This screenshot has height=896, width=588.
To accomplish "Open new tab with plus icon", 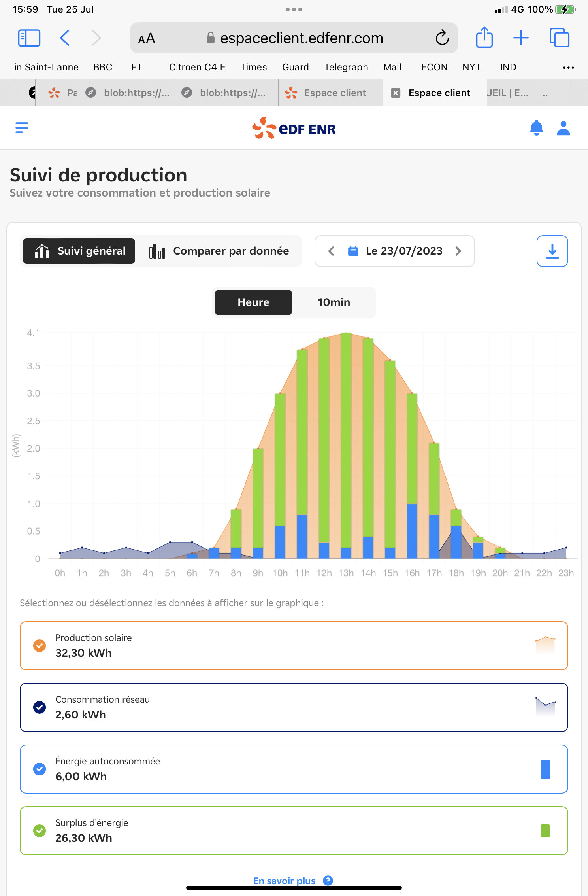I will (521, 38).
